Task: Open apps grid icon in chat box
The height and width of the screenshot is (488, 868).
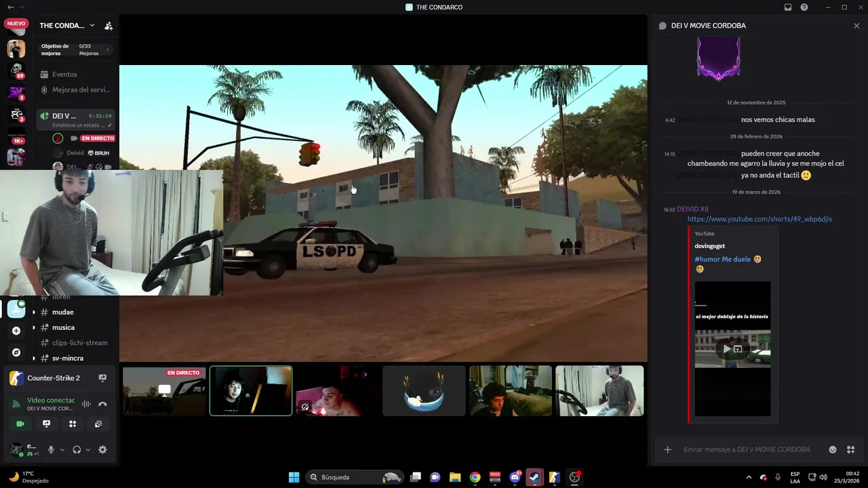Action: click(x=850, y=449)
